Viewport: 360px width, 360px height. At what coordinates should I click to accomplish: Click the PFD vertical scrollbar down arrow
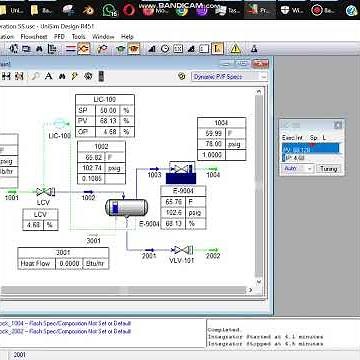coord(259,282)
